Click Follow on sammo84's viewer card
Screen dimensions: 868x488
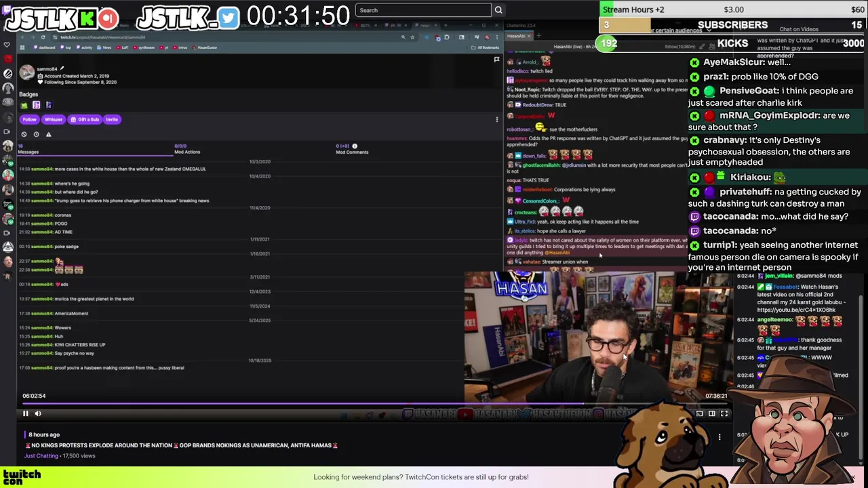pos(29,119)
